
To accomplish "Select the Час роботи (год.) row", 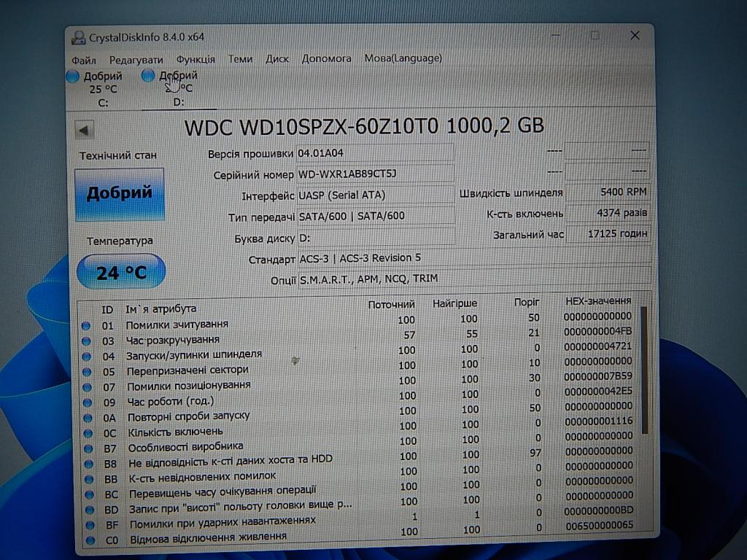I will 359,397.
